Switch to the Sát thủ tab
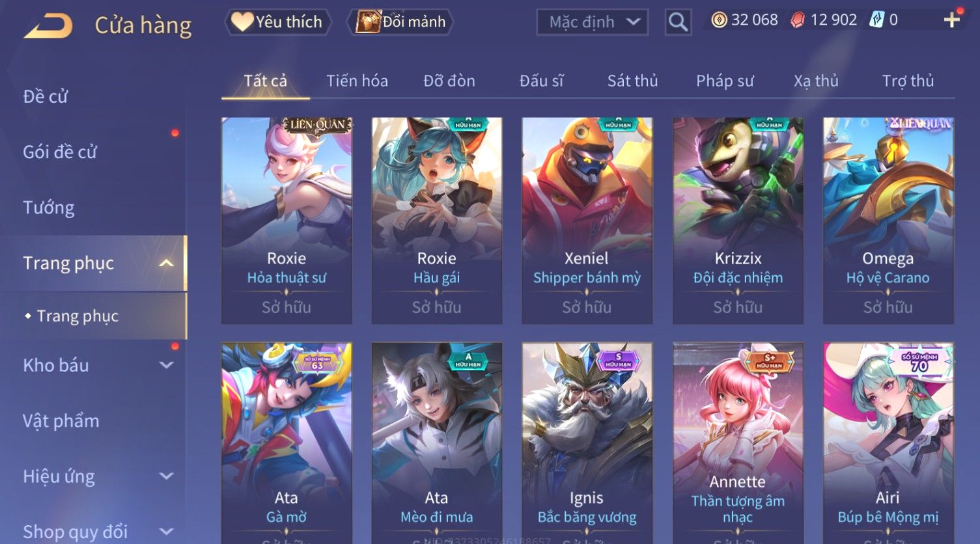Image resolution: width=980 pixels, height=544 pixels. 632,81
